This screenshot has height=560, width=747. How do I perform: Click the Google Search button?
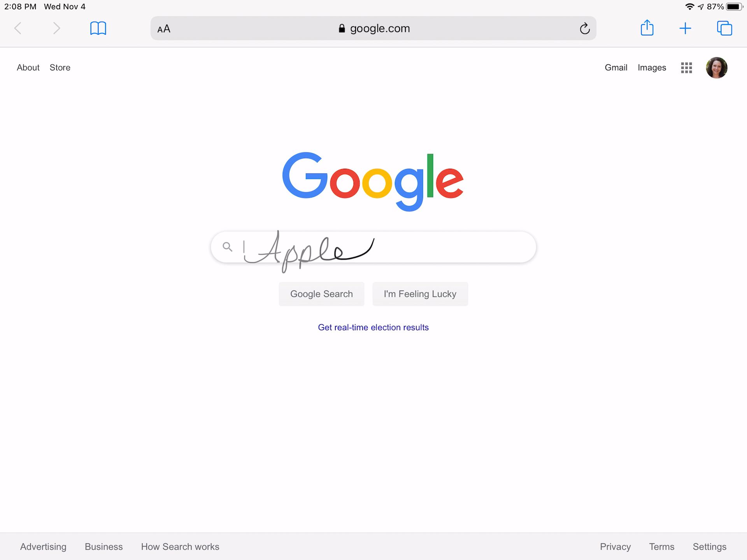(x=322, y=294)
